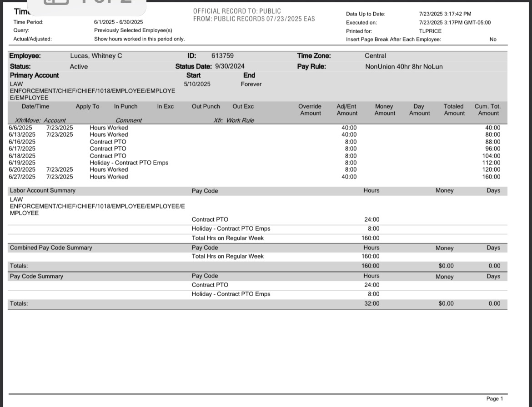Select the 6/6/2025 Hours Worked row date

coord(22,128)
